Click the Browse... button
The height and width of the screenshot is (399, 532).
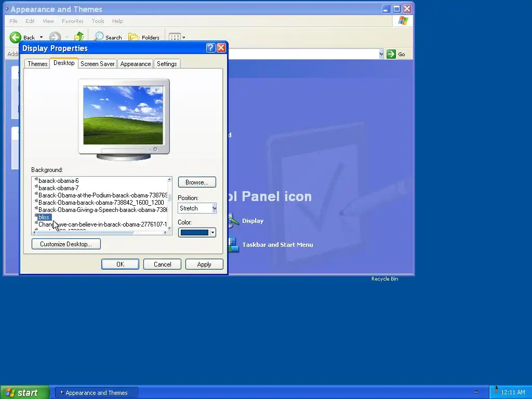[x=197, y=182]
